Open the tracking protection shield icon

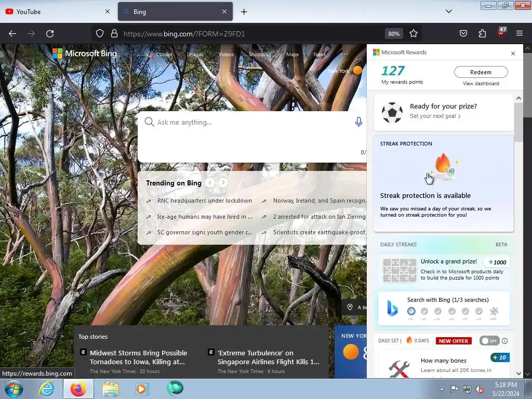coord(99,33)
